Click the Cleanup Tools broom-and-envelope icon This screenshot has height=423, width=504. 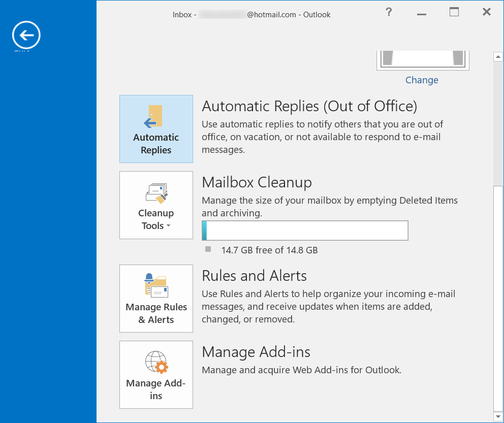point(155,193)
